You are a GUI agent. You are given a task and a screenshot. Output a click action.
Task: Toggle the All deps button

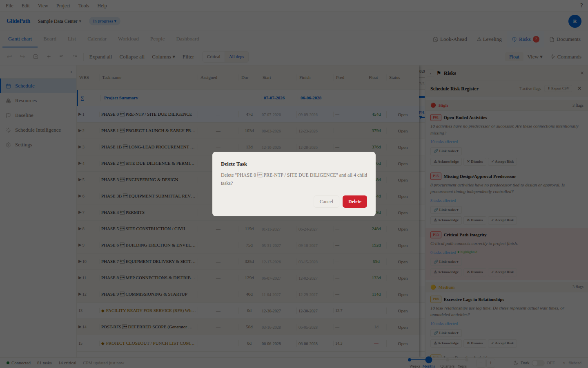point(236,57)
